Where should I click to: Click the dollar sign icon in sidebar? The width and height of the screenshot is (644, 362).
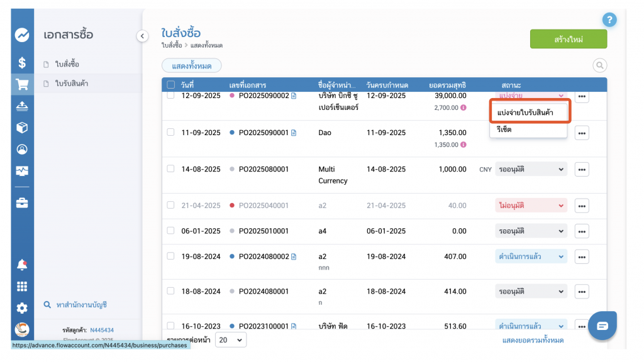tap(22, 62)
